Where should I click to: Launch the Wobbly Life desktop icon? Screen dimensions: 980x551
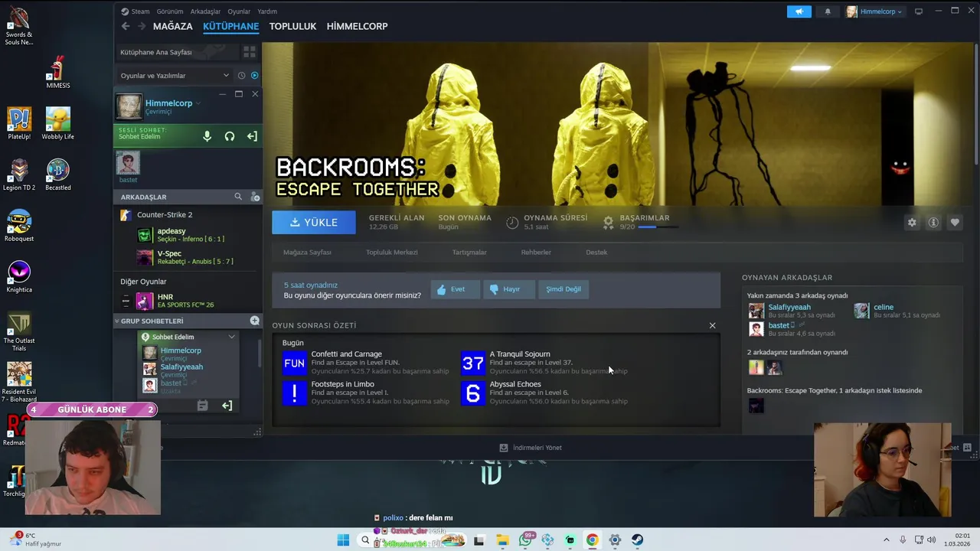(x=58, y=124)
